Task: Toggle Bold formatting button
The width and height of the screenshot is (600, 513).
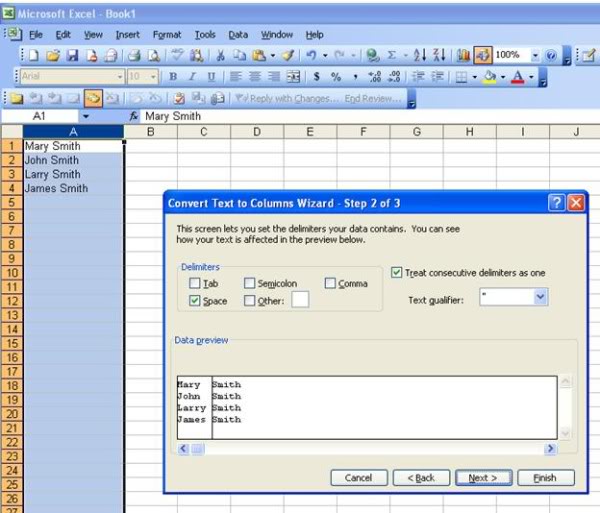Action: pyautogui.click(x=173, y=77)
